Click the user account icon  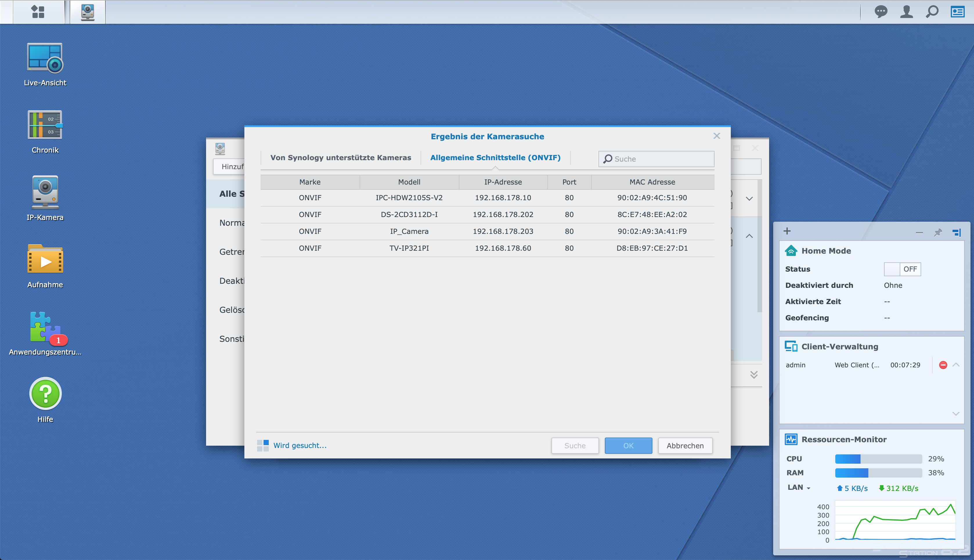(906, 12)
